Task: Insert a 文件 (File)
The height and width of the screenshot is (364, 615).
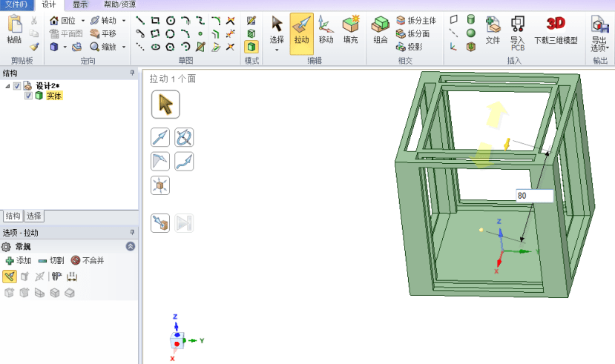Action: (493, 30)
